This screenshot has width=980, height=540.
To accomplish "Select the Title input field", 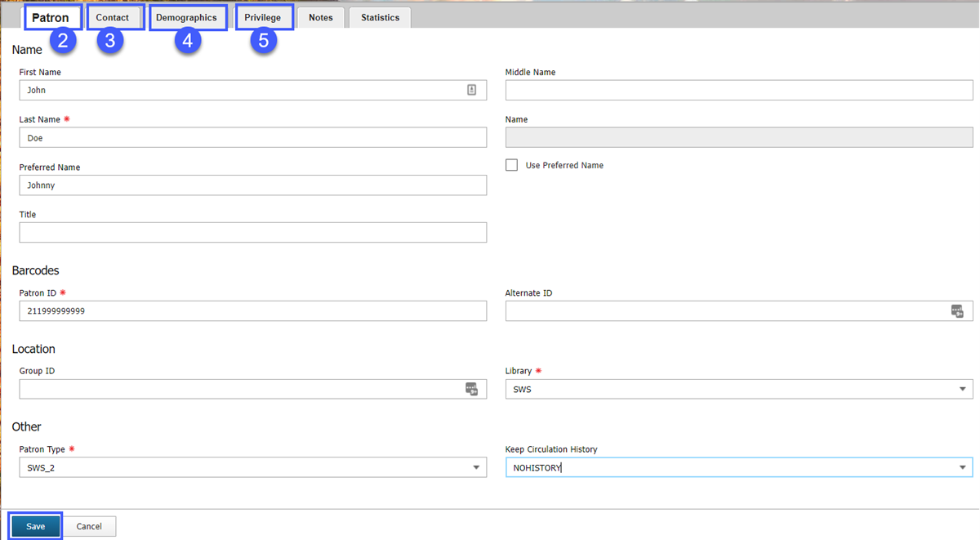I will tap(252, 233).
